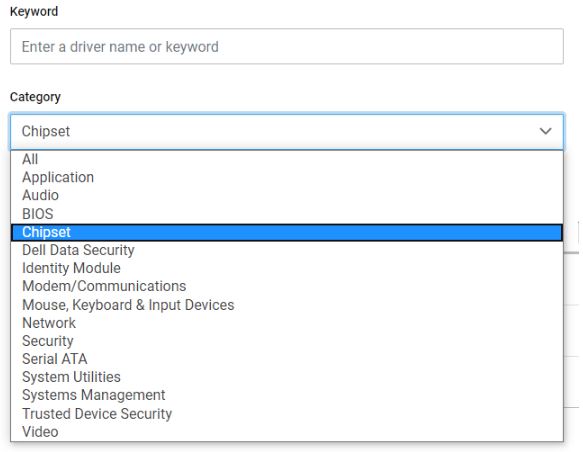Screen dimensions: 583x452
Task: Focus the driver keyword input field
Action: point(287,46)
